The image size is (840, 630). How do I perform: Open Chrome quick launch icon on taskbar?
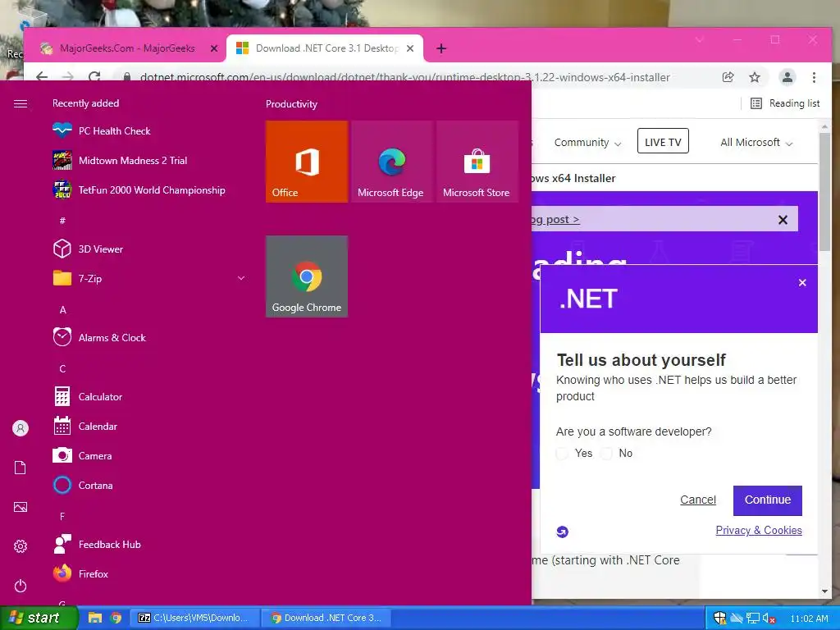pyautogui.click(x=116, y=618)
